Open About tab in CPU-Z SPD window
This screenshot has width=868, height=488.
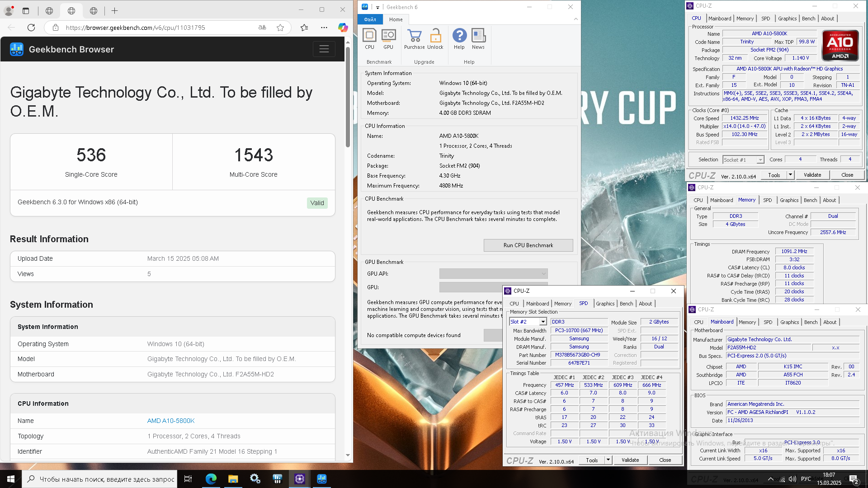645,304
